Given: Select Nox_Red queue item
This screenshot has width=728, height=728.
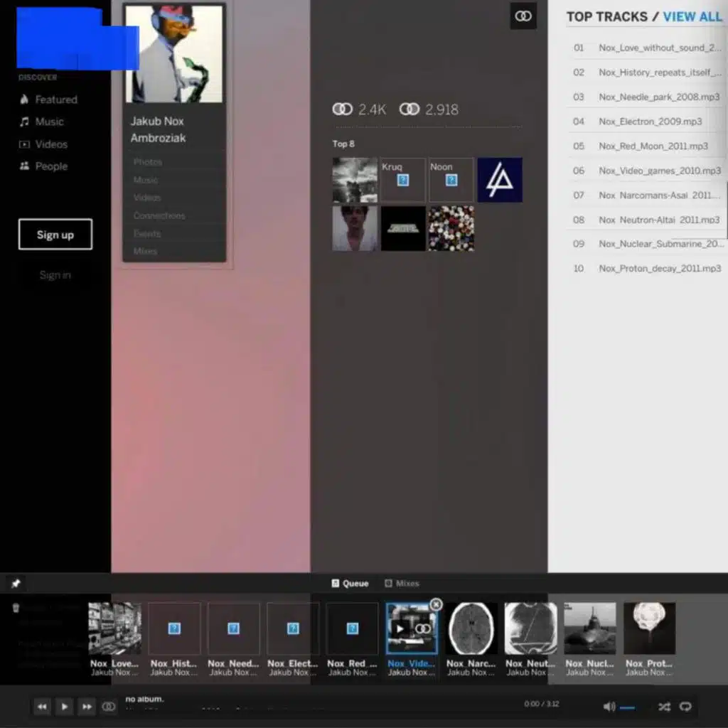Looking at the screenshot, I should click(353, 628).
